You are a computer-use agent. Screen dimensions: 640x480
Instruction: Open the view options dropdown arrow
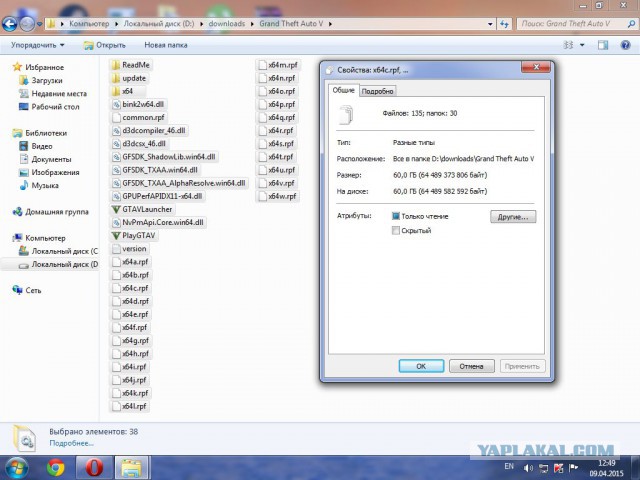tap(582, 45)
